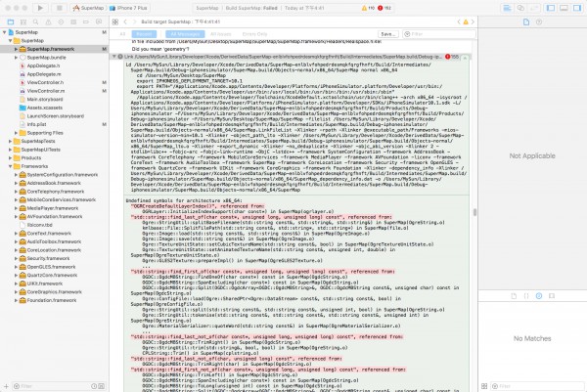
Task: Click the related items grid icon
Action: tap(115, 22)
